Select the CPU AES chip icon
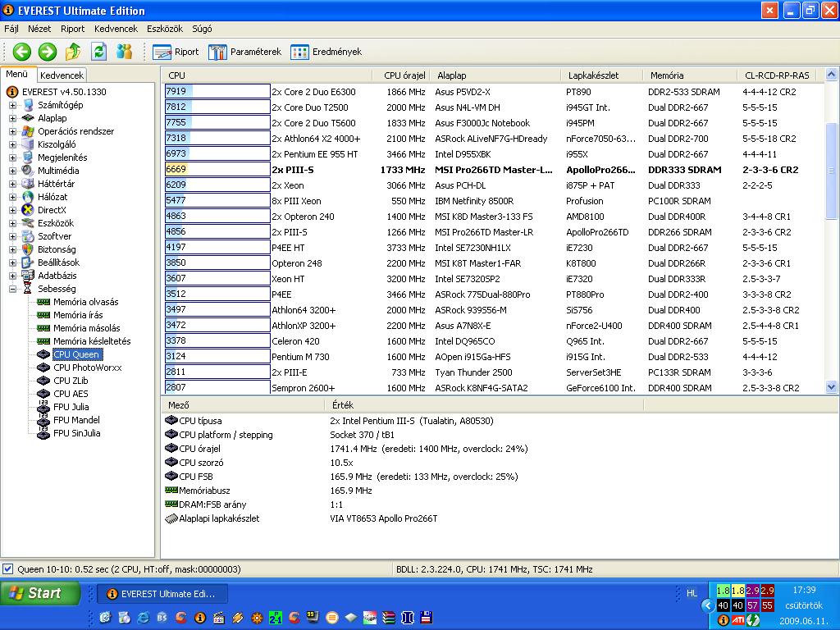The width and height of the screenshot is (840, 630). (x=43, y=394)
